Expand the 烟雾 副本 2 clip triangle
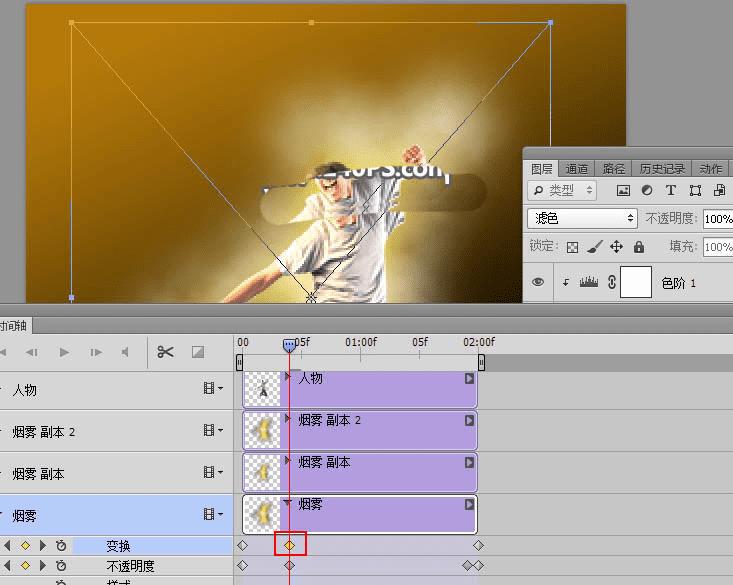The height and width of the screenshot is (585, 733). tap(288, 419)
